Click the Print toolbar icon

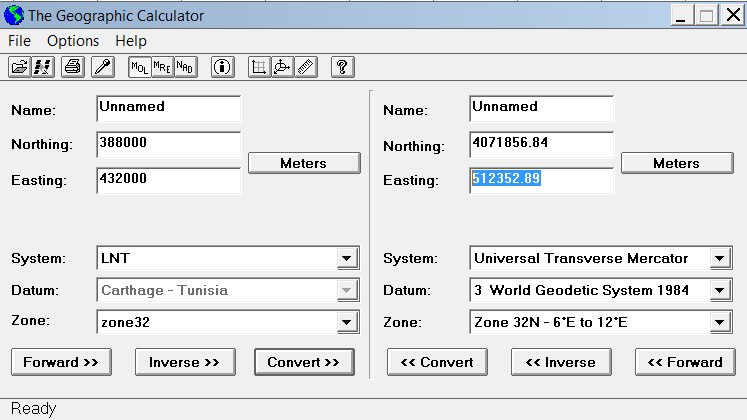(73, 67)
